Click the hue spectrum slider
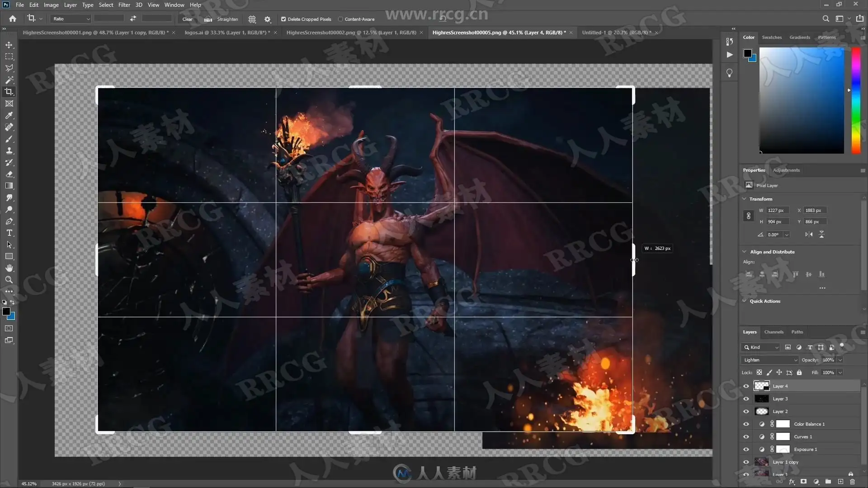This screenshot has width=868, height=488. pyautogui.click(x=856, y=99)
